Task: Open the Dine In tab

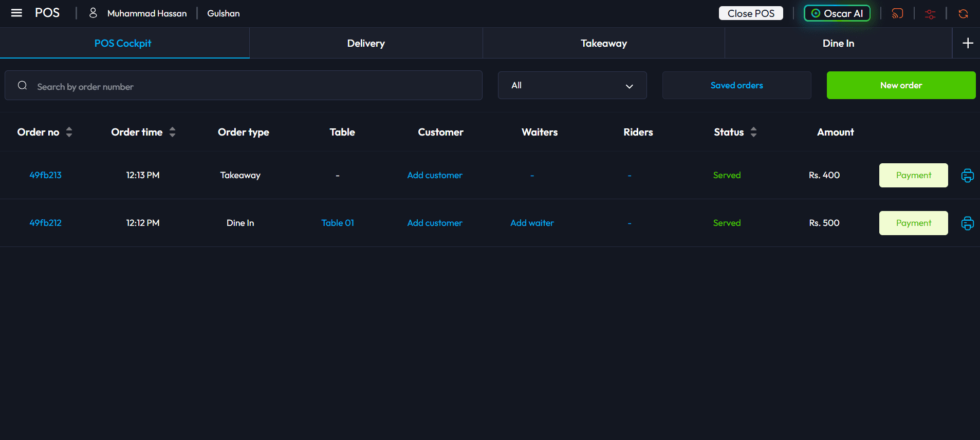Action: click(838, 43)
